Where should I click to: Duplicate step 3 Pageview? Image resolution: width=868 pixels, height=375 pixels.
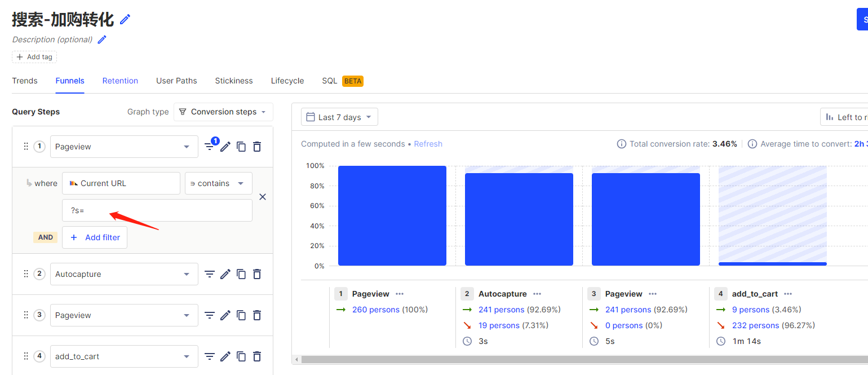pos(241,315)
